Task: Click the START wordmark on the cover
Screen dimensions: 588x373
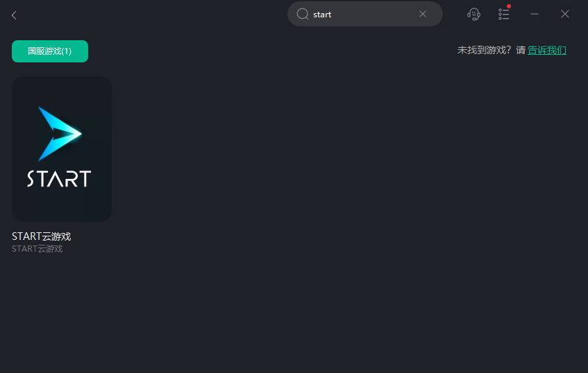Action: (59, 179)
